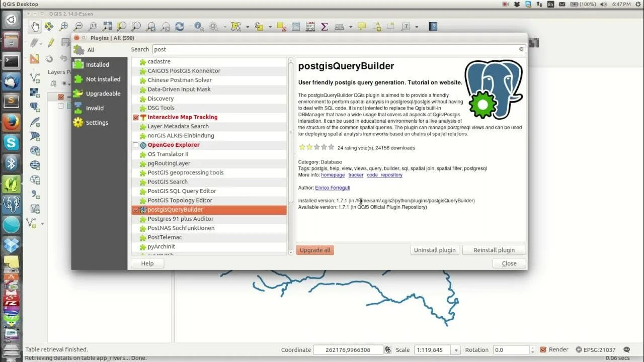Open Skype from the Ubuntu launcher
Viewport: 644px width, 362px height.
click(11, 143)
